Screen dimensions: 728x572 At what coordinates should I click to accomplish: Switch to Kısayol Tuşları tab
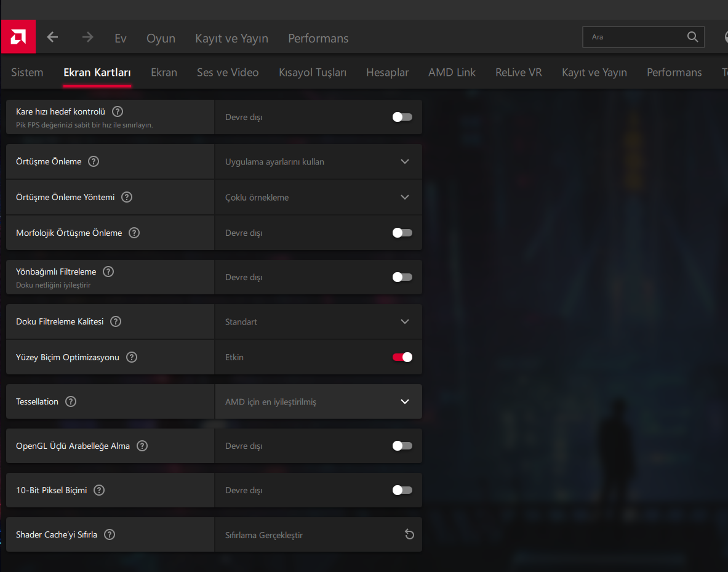[x=313, y=73]
